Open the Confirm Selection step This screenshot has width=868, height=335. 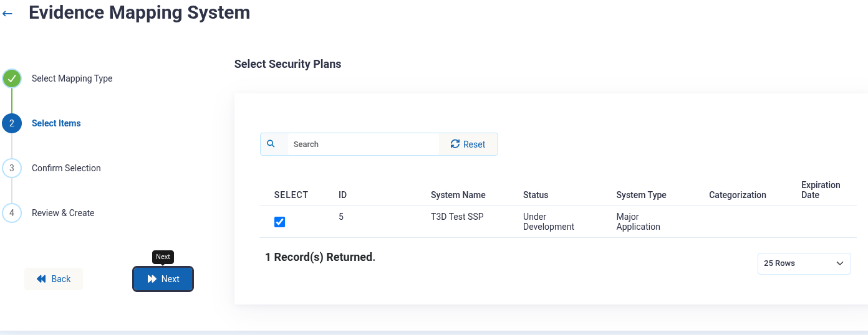coord(66,168)
